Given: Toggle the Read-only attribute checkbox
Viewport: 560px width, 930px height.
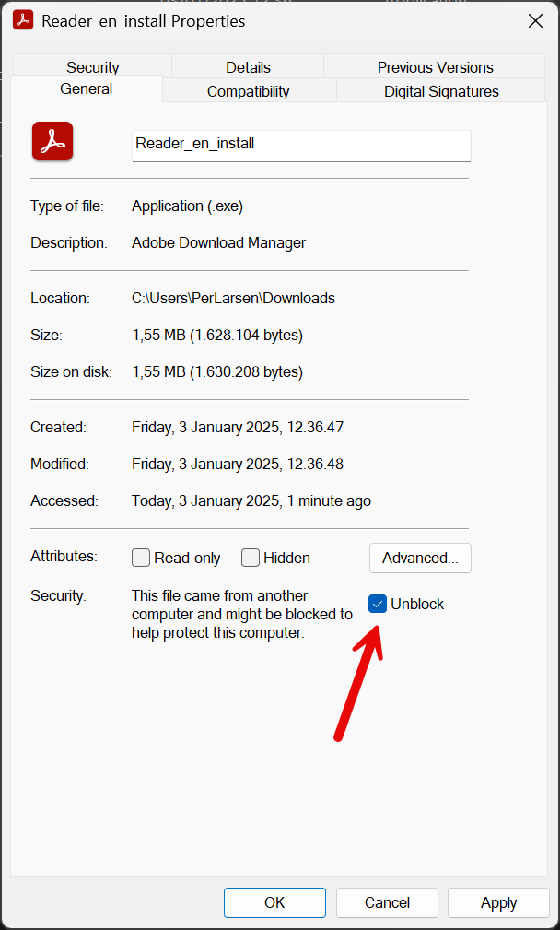Looking at the screenshot, I should coord(141,558).
